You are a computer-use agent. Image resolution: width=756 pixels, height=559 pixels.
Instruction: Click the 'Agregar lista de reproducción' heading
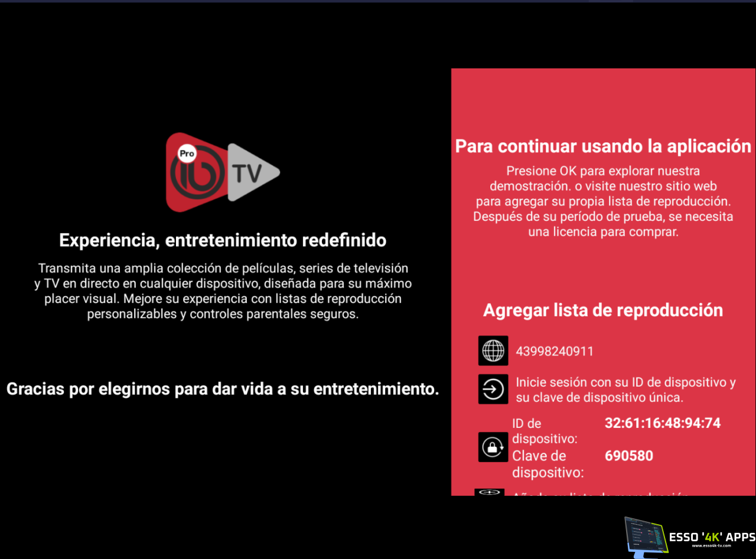pos(602,310)
